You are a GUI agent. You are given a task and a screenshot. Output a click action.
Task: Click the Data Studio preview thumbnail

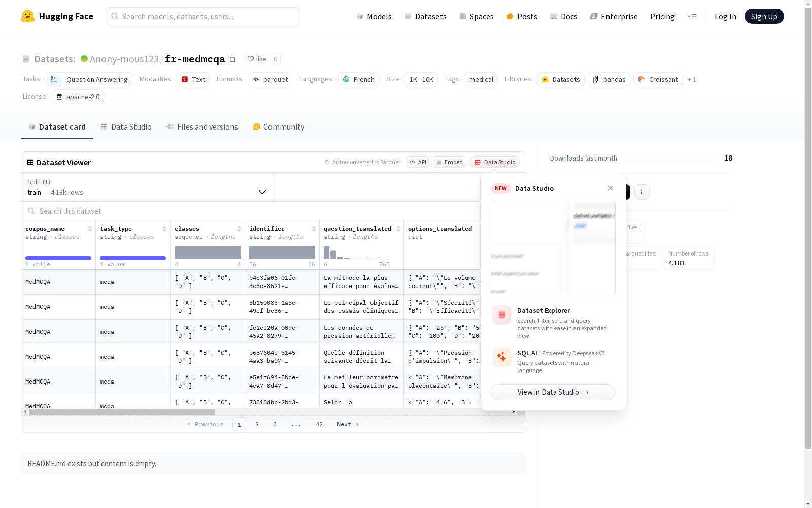[x=553, y=248]
